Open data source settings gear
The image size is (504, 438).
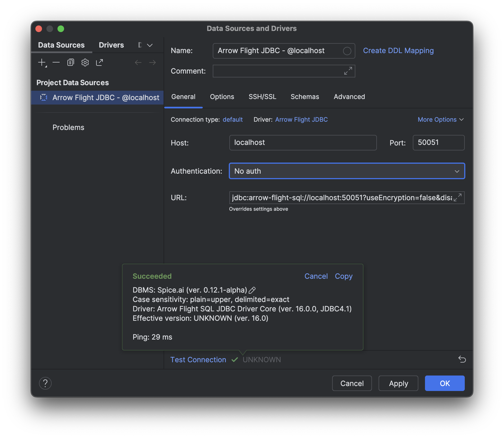click(x=85, y=62)
